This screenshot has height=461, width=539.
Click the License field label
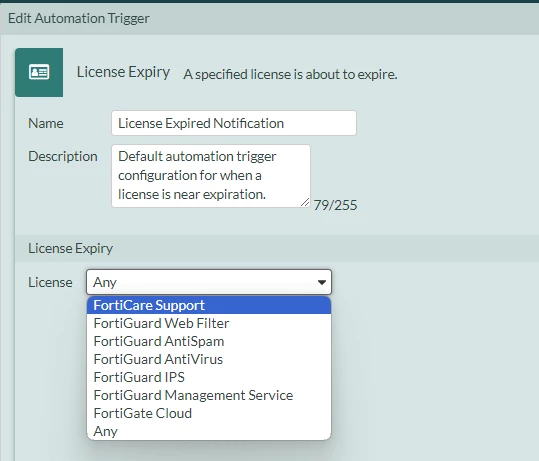[50, 282]
